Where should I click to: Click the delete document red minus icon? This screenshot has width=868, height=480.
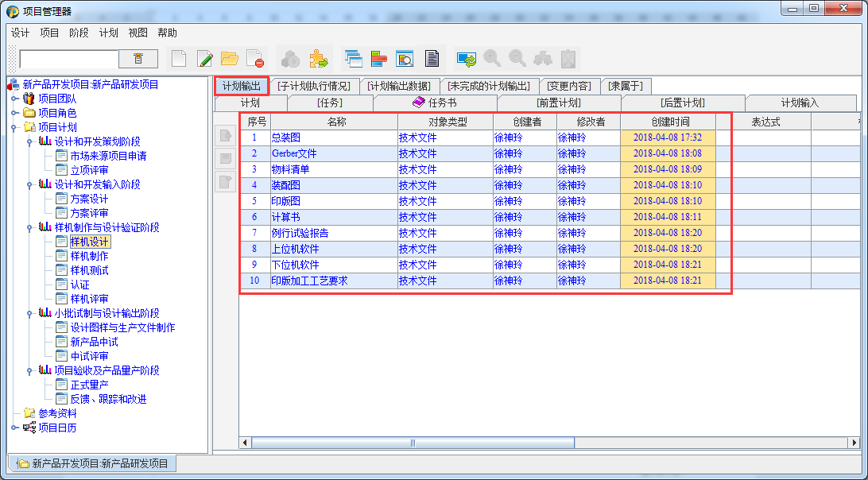pyautogui.click(x=254, y=58)
